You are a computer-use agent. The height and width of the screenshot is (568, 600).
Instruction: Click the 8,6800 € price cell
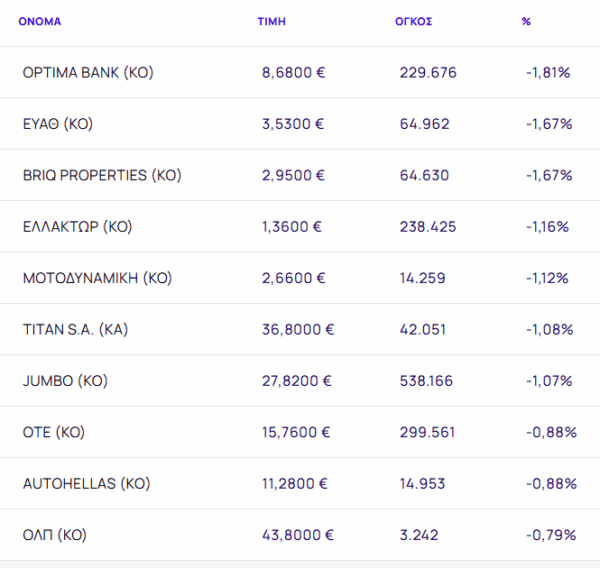coord(292,73)
